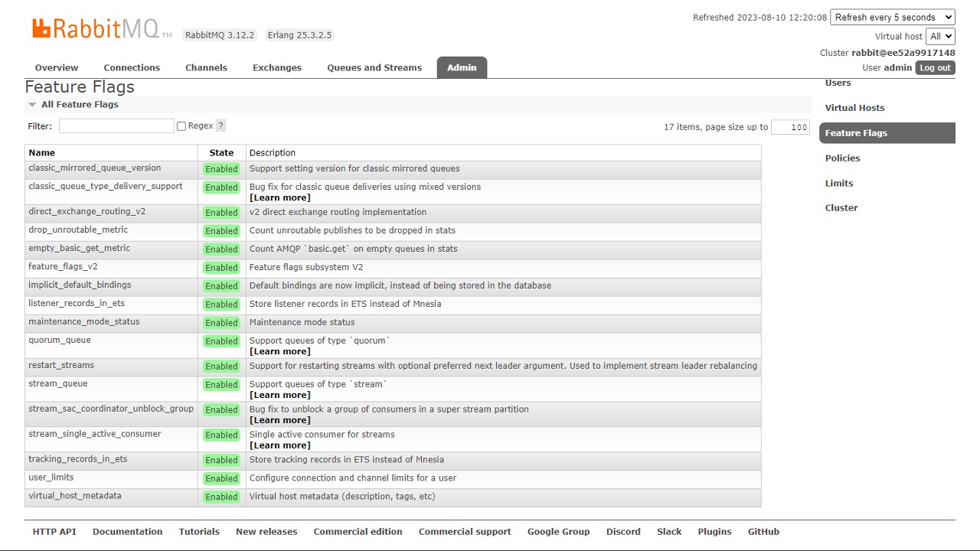Open the refresh interval dropdown
This screenshot has height=551, width=980.
[893, 17]
